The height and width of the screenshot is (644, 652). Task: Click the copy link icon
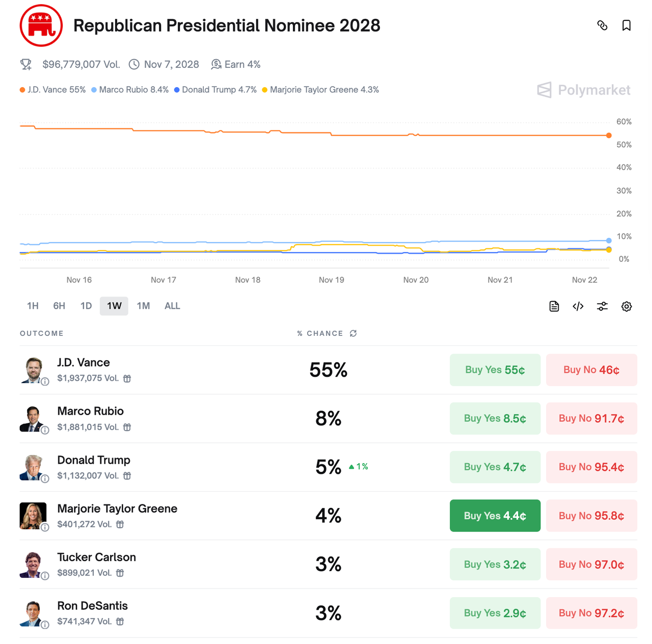[x=602, y=25]
